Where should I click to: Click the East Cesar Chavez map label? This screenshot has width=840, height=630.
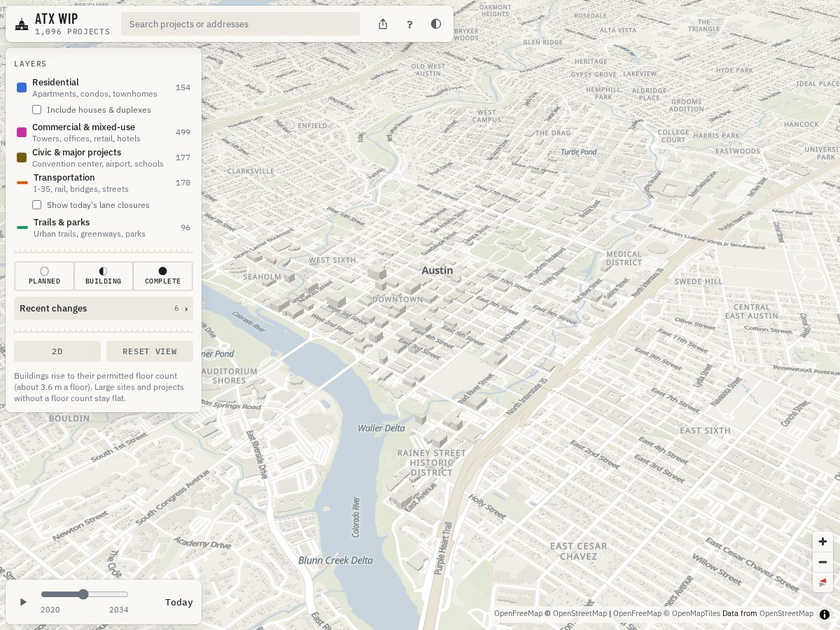578,552
